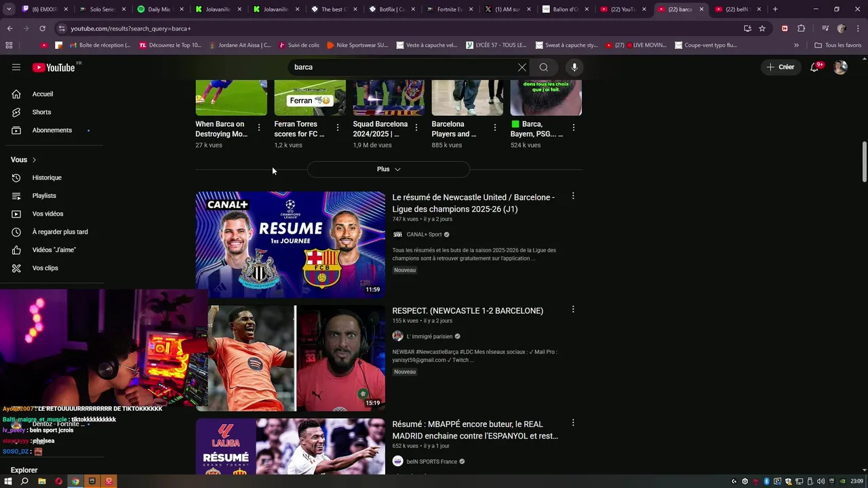This screenshot has width=868, height=488.
Task: Switch to the BotRix browser tab
Action: pos(391,9)
